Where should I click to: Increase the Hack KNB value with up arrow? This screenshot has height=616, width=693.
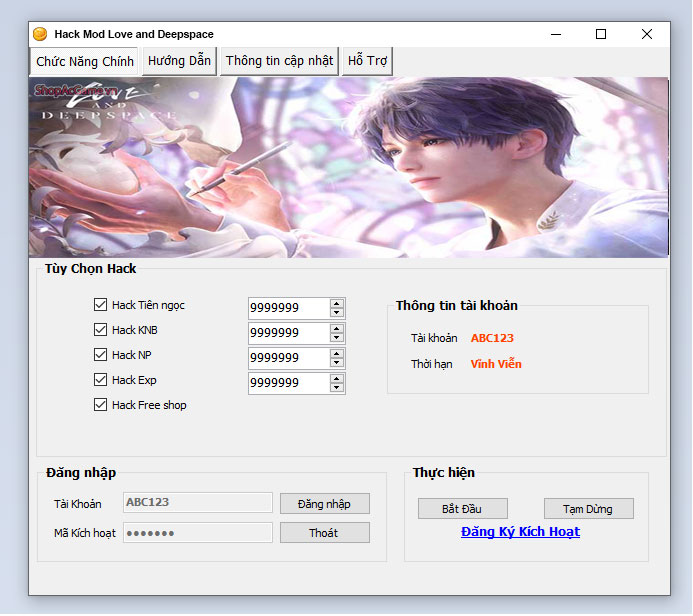[337, 328]
